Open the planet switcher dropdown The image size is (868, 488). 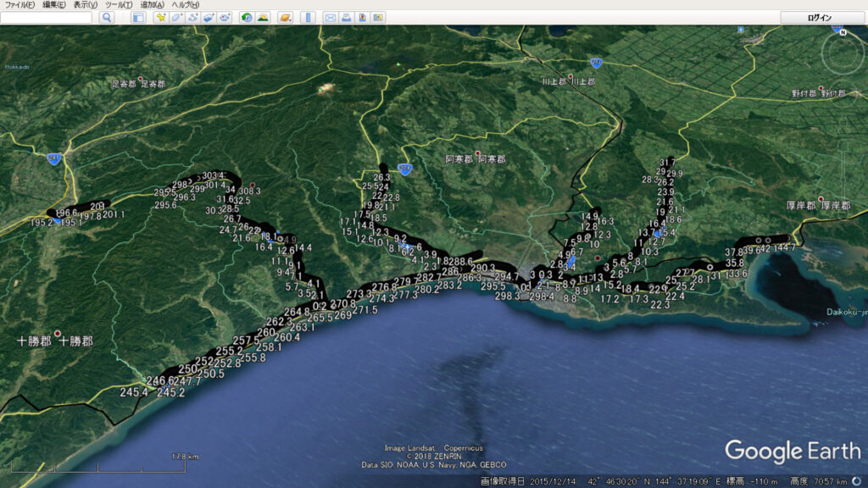click(285, 17)
